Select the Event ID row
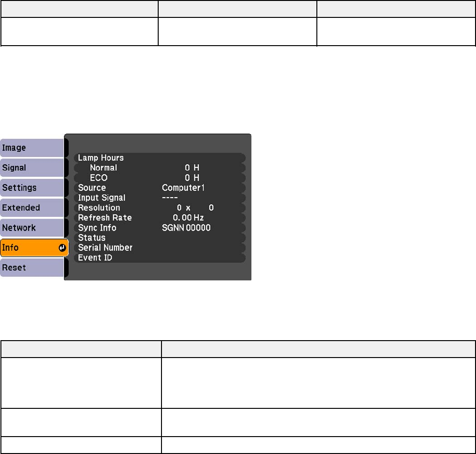Screen dimensions: 476x454 pyautogui.click(x=160, y=258)
